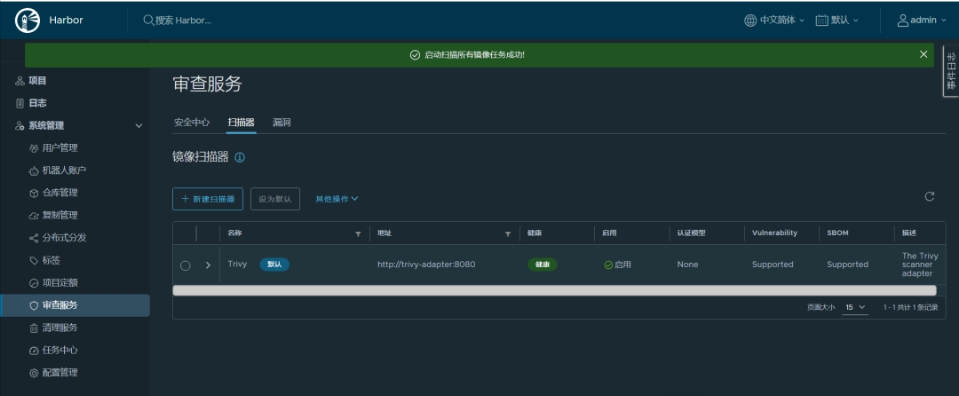
Task: Click the admin user avatar icon
Action: pos(902,20)
